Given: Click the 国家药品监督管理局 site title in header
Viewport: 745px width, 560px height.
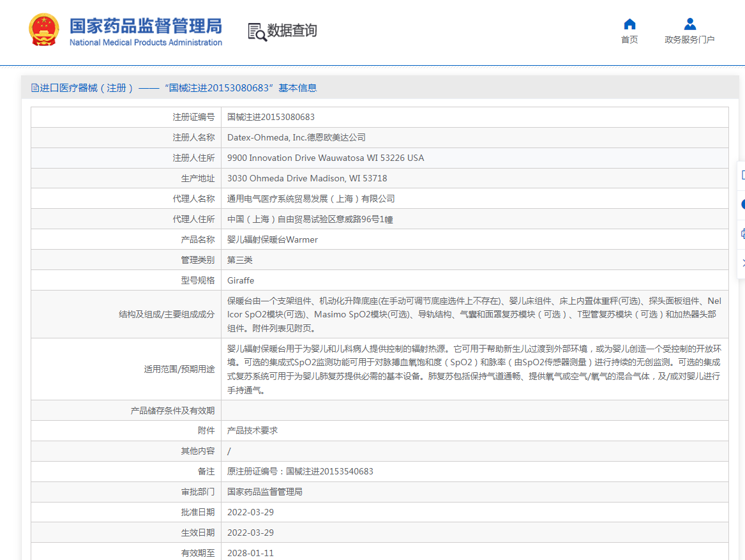Looking at the screenshot, I should 146,26.
